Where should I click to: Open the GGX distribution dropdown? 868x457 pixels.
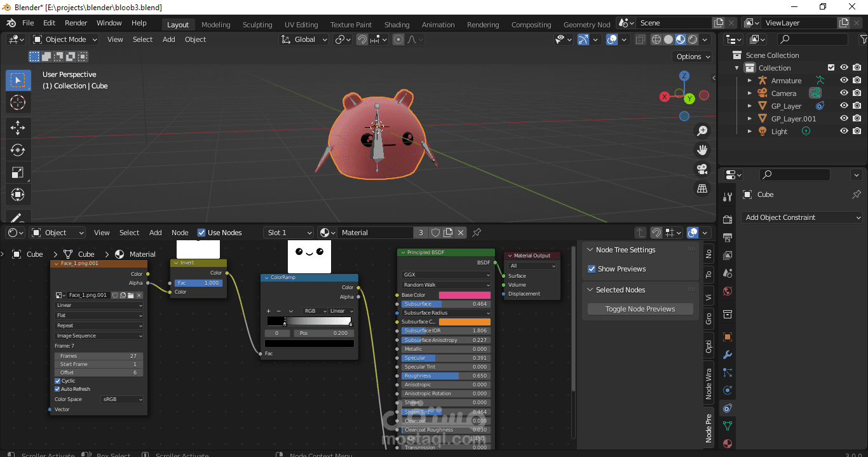446,275
